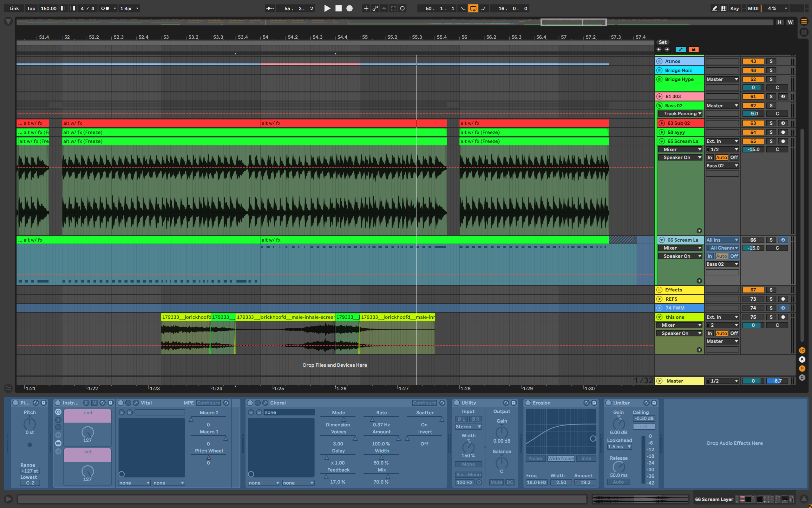812x508 pixels.
Task: Fold the 'this one' track
Action: [659, 317]
